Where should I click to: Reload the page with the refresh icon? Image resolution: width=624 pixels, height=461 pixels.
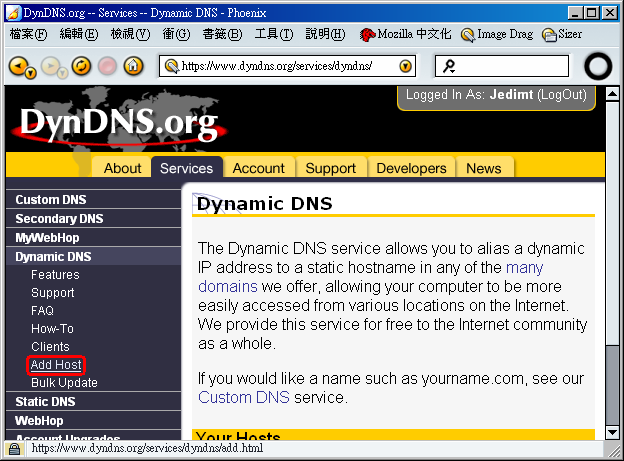point(81,66)
